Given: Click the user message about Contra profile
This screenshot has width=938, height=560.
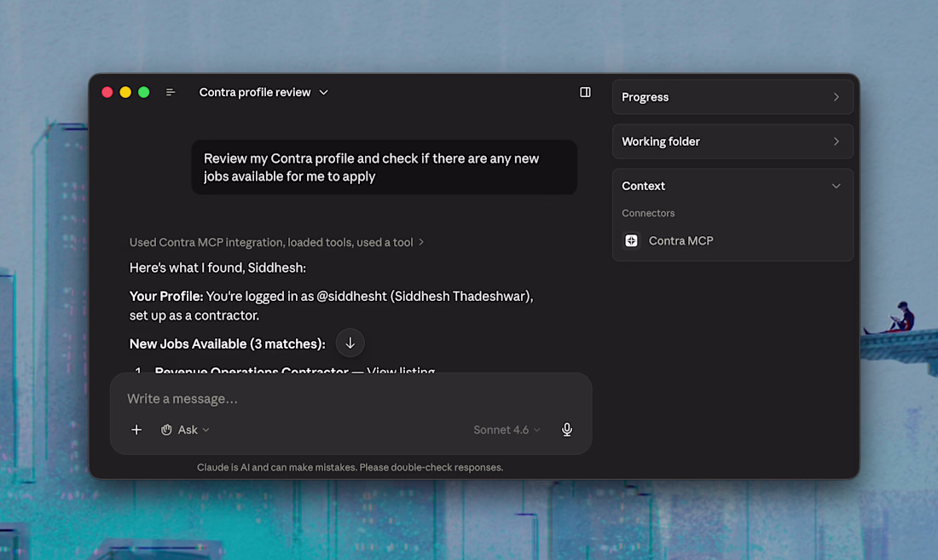Looking at the screenshot, I should pyautogui.click(x=384, y=167).
